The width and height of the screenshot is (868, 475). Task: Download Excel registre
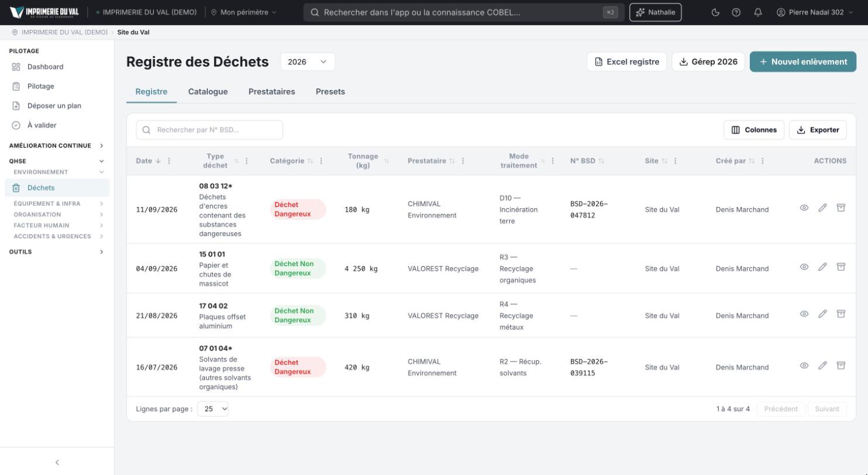pyautogui.click(x=626, y=61)
